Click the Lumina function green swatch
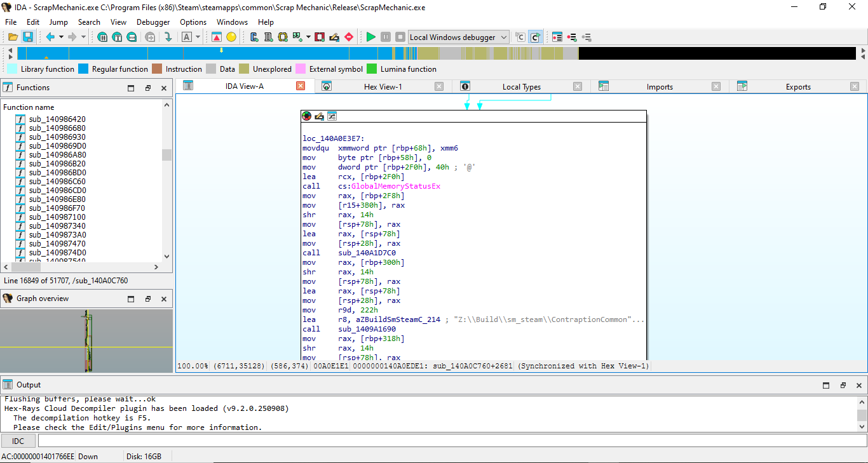The image size is (868, 463). tap(372, 69)
